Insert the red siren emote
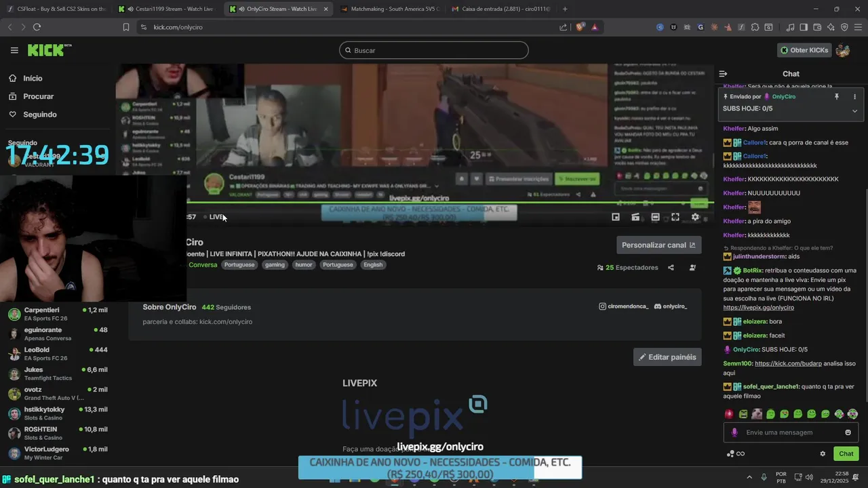This screenshot has height=488, width=868. click(x=729, y=414)
